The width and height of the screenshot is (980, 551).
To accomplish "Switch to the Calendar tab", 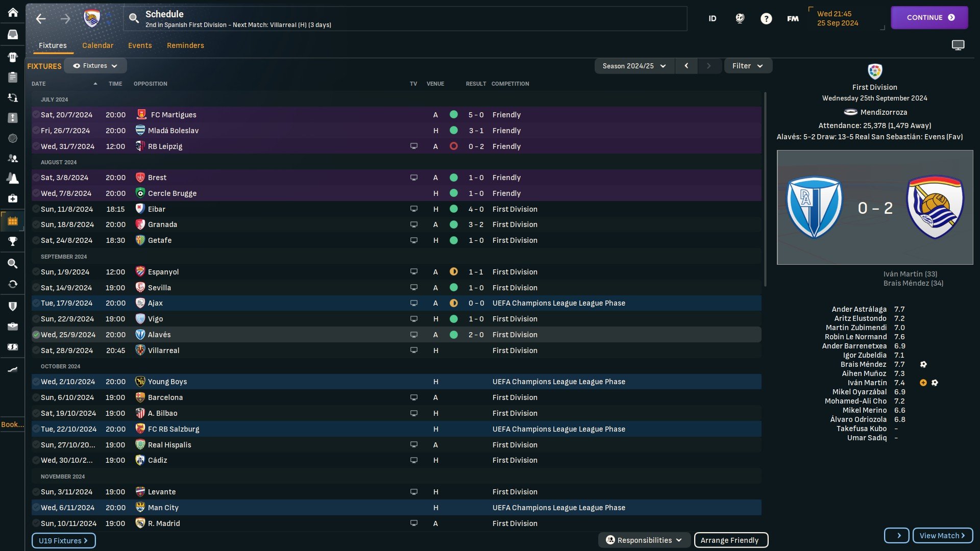I will point(97,45).
